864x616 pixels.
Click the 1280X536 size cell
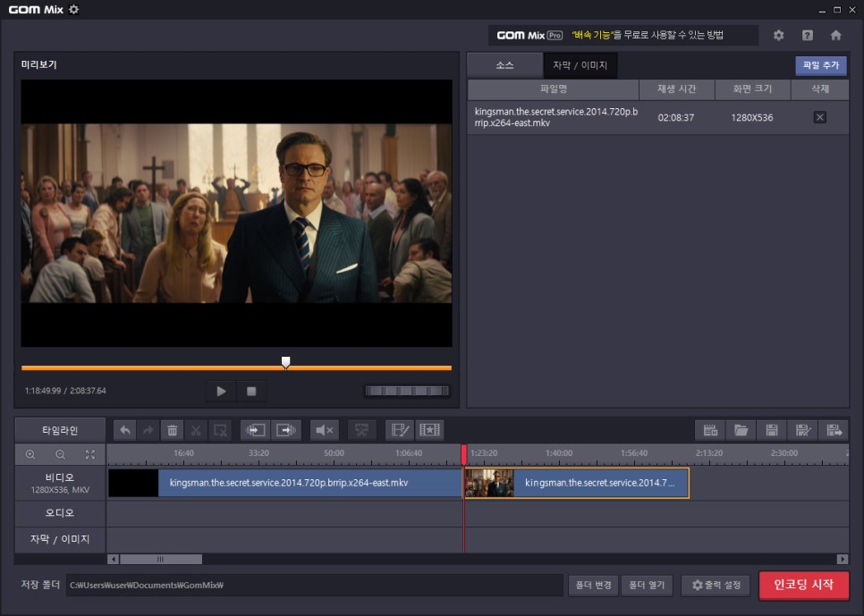(751, 117)
